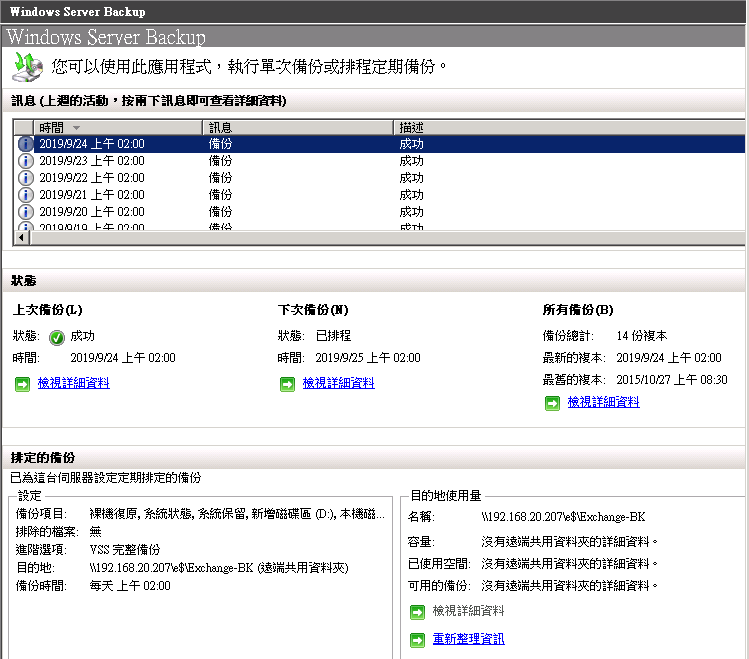
Task: Click 成功 description in 2019/9/20 row
Action: (x=411, y=212)
